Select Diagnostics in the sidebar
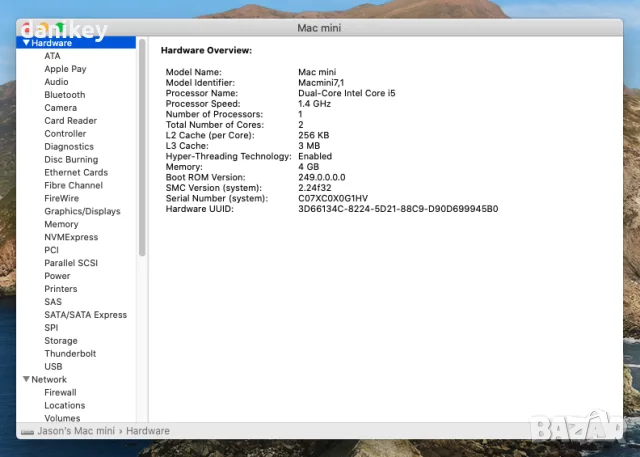This screenshot has height=457, width=640. 69,146
